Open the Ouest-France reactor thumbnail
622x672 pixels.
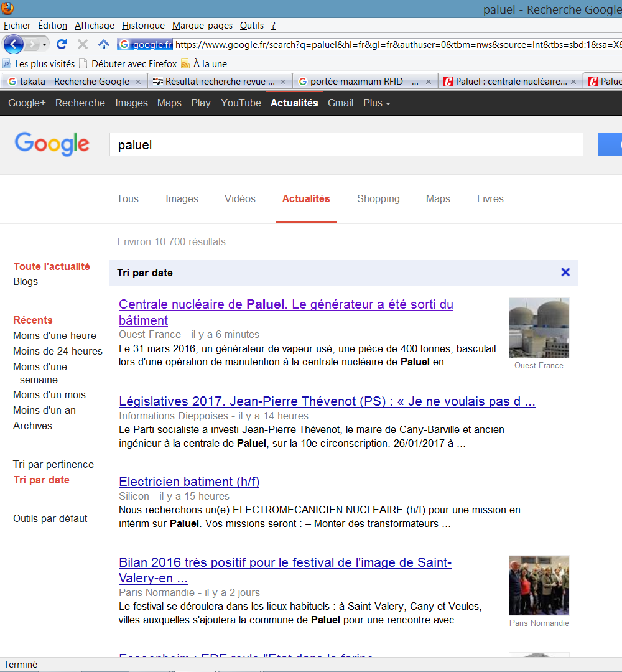[539, 328]
